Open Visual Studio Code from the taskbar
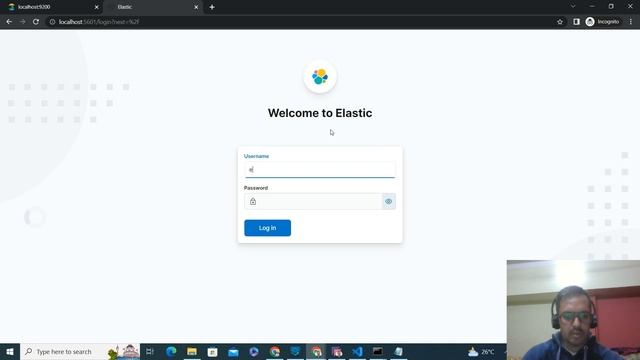Screen dimensions: 640x360 tap(358, 351)
